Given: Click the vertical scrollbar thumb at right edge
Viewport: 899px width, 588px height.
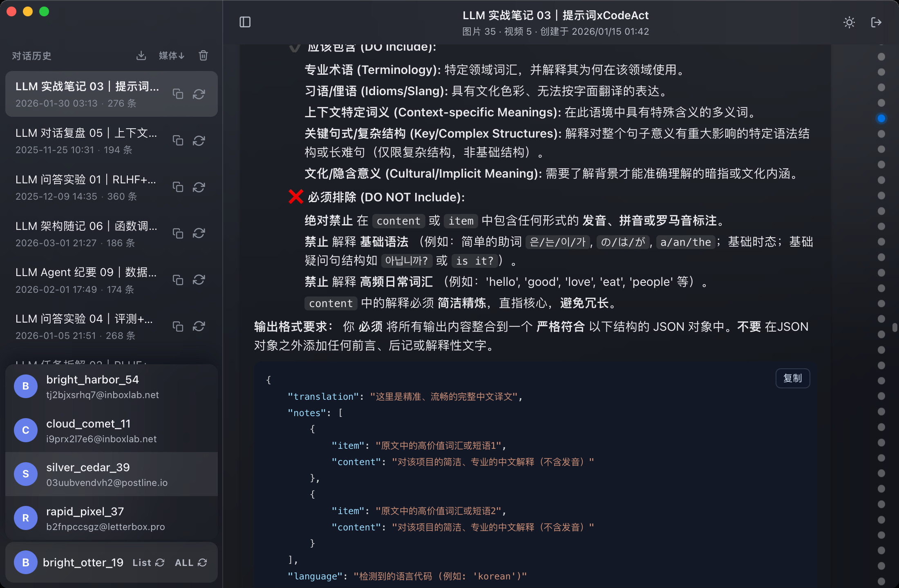Looking at the screenshot, I should click(895, 327).
